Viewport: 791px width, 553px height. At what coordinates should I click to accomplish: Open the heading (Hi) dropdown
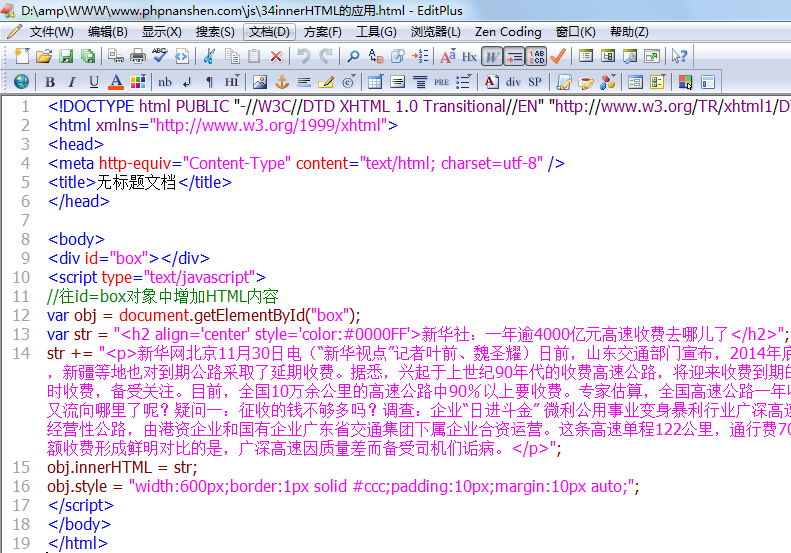pos(232,82)
